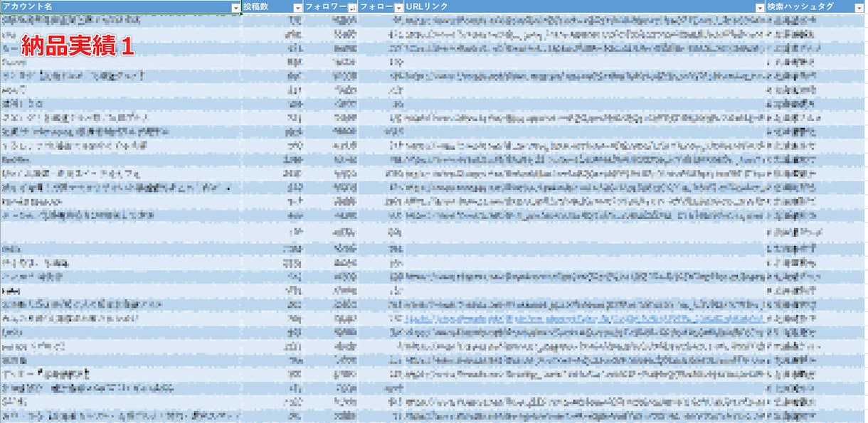Open the フォロワー column sort filter arrow
The height and width of the screenshot is (423, 868).
point(352,7)
